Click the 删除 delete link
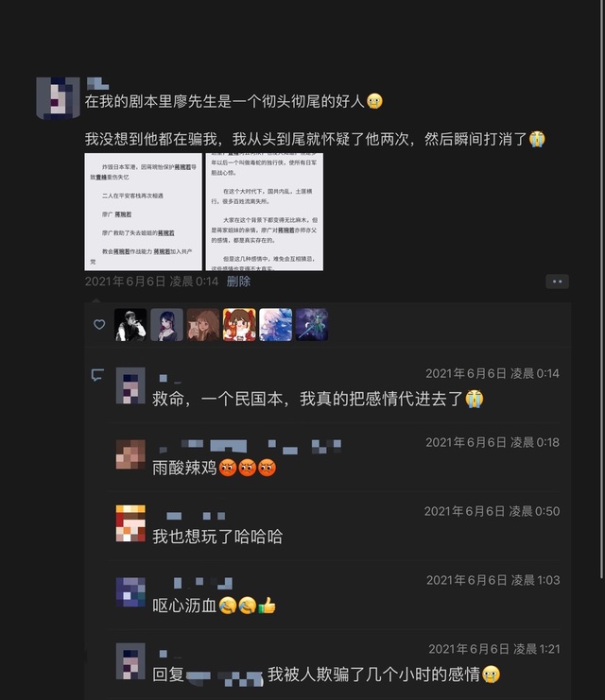605x700 pixels. coord(238,282)
